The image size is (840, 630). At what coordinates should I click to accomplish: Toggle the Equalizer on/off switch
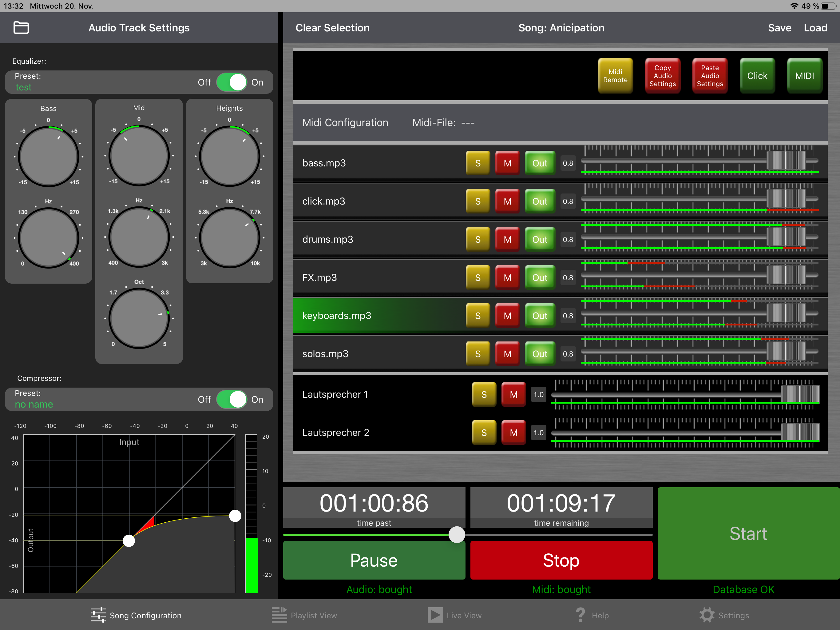tap(232, 82)
